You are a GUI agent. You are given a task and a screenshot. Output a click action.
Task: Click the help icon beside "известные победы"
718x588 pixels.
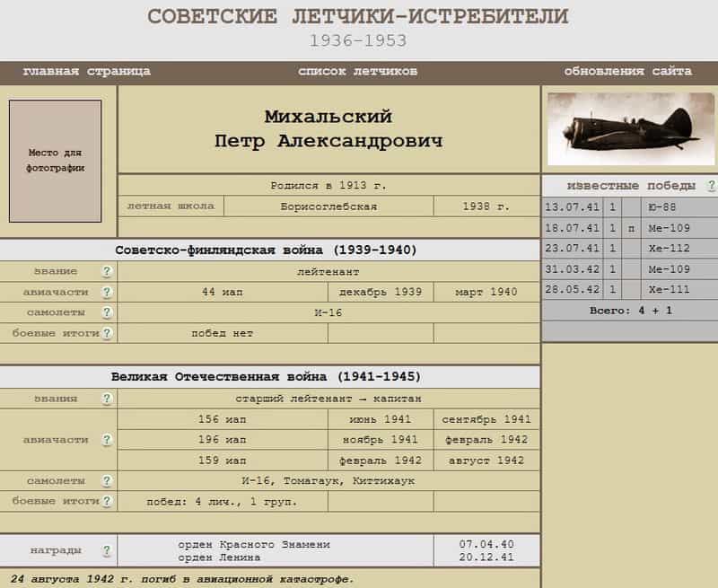(x=711, y=186)
